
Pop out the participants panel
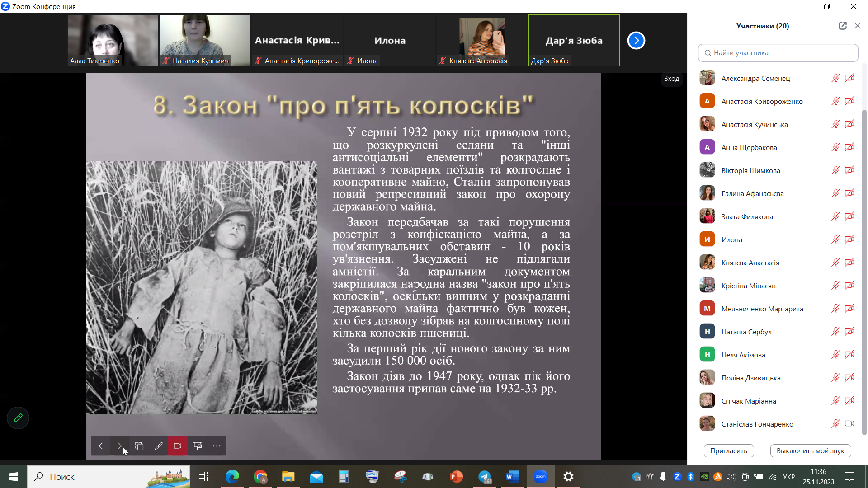[842, 26]
